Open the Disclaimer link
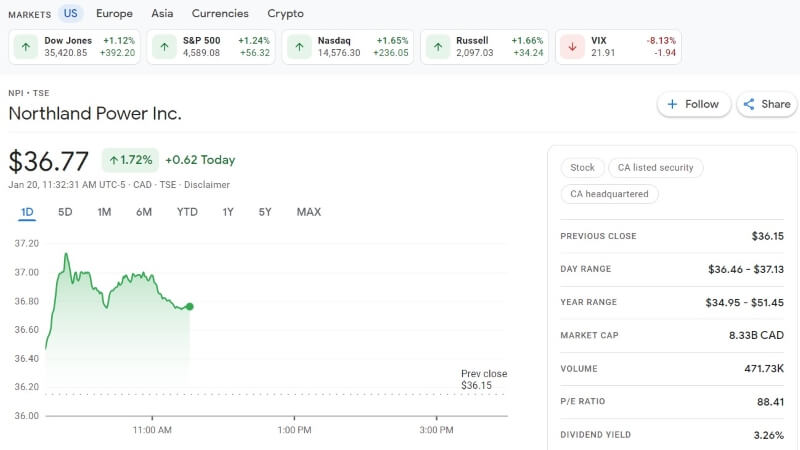The image size is (800, 450). pos(207,185)
